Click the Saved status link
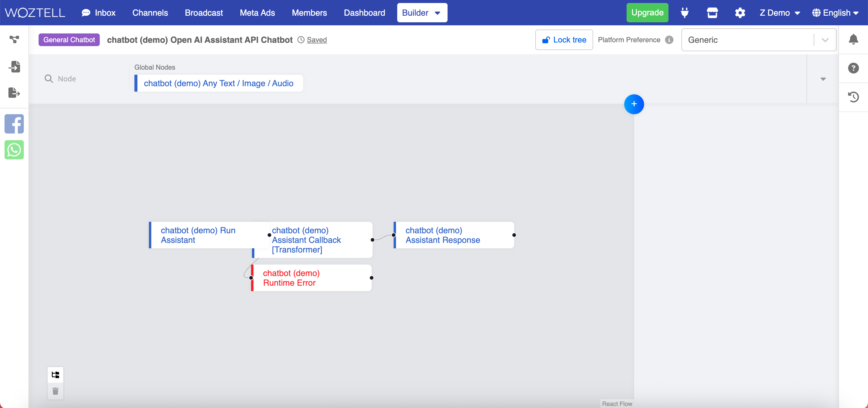Viewport: 868px width, 408px height. click(x=316, y=40)
